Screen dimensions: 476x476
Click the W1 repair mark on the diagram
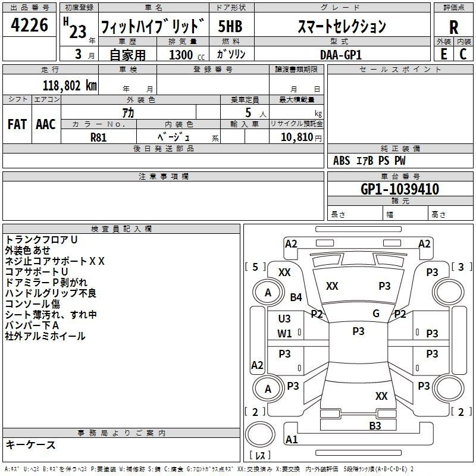[x=284, y=334]
